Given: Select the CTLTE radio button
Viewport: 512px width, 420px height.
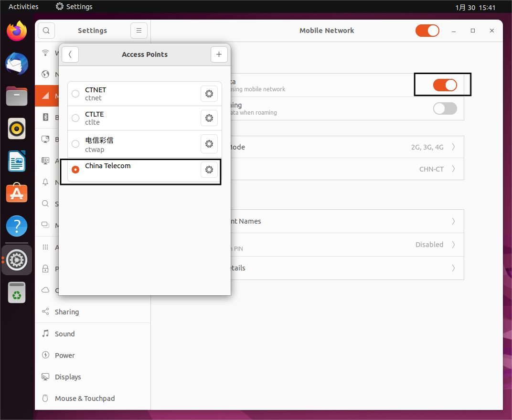Looking at the screenshot, I should coord(75,118).
